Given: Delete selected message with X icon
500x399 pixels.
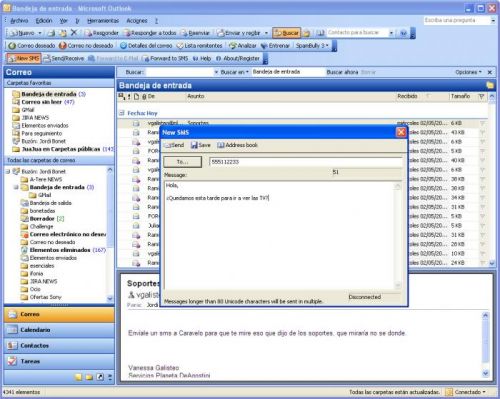Looking at the screenshot, I should pos(74,33).
